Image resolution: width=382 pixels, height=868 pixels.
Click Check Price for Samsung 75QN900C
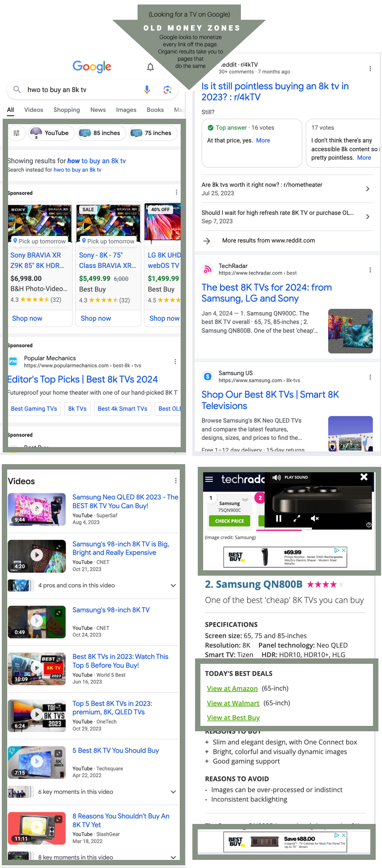point(230,521)
